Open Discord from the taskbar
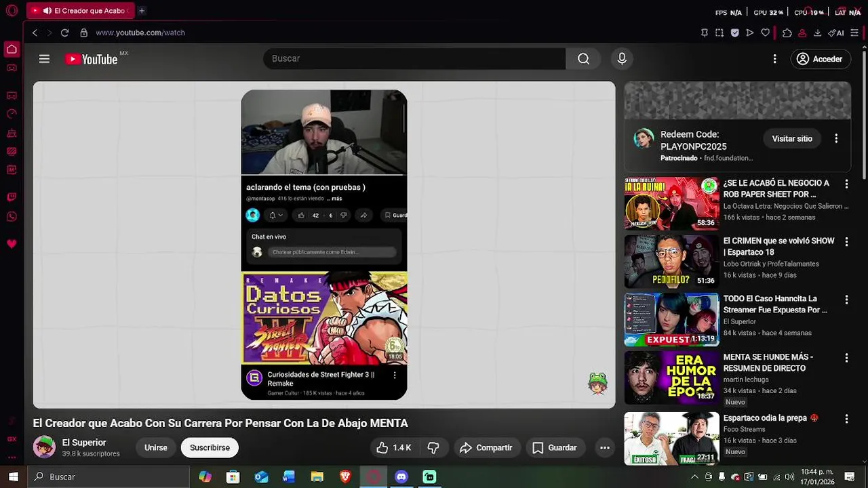Viewport: 868px width, 488px height. tap(401, 476)
